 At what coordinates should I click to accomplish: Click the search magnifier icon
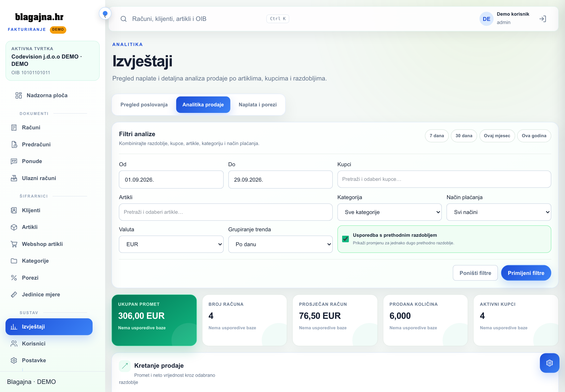click(123, 19)
